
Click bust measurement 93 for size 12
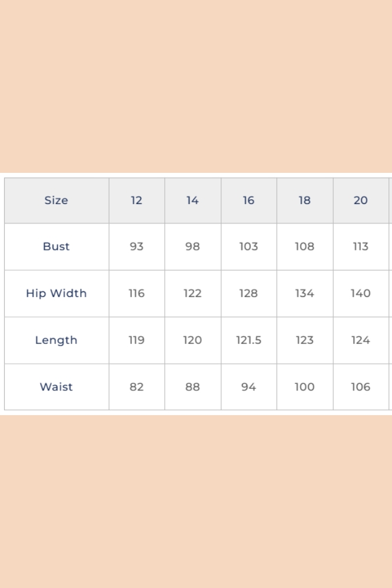pos(137,246)
